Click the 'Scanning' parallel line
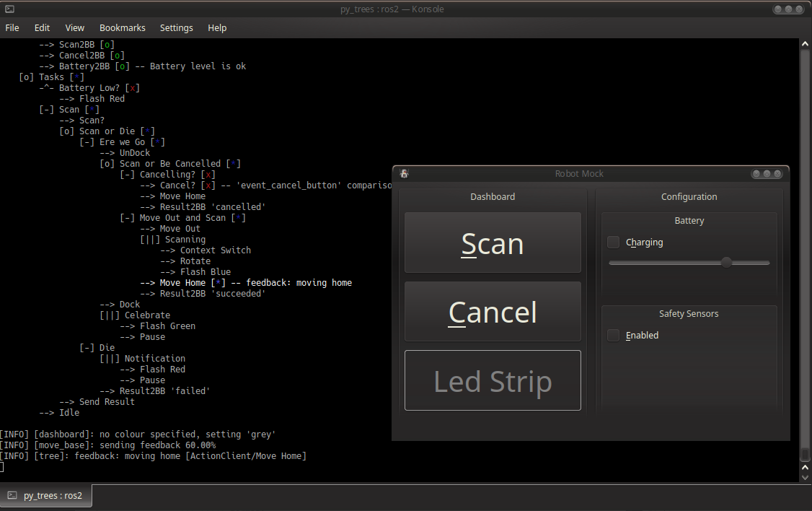812x511 pixels. pos(172,240)
